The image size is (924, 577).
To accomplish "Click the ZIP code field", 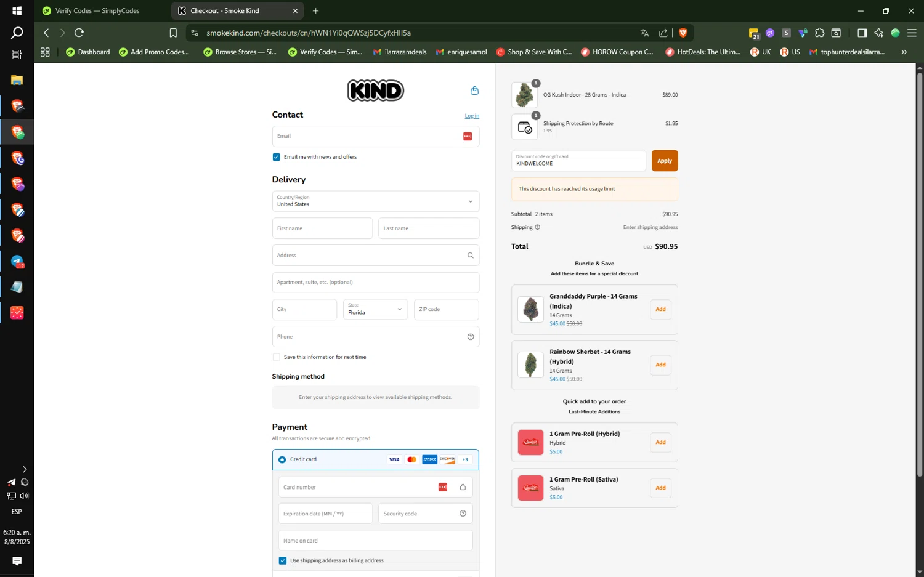I will [x=447, y=309].
